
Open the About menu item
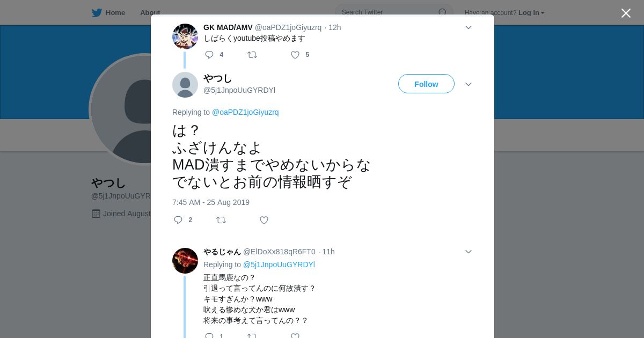tap(150, 12)
